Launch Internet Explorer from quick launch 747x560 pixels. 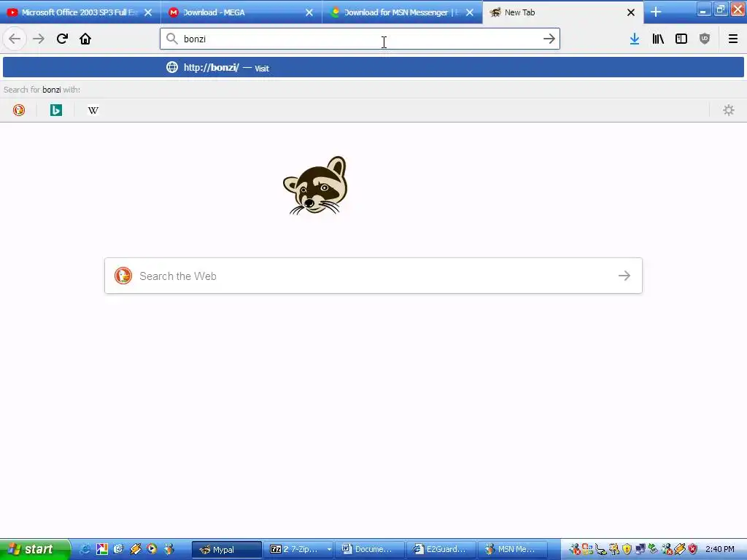(x=85, y=549)
